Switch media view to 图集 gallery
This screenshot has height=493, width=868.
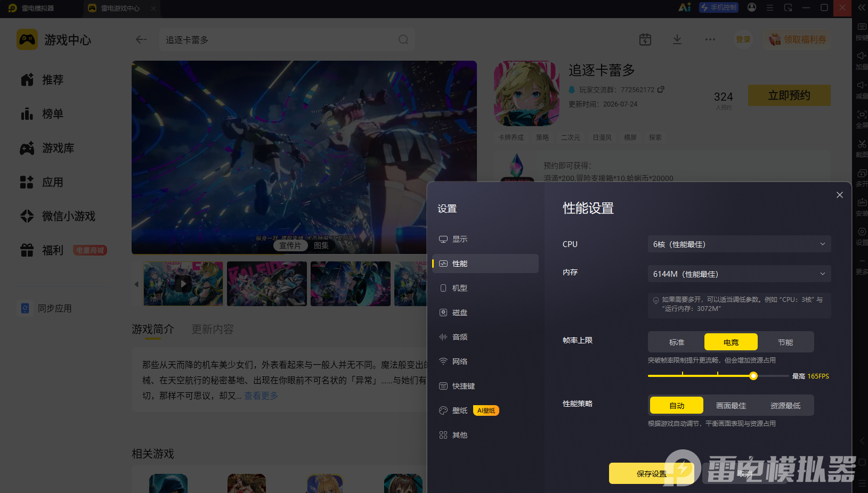click(321, 245)
